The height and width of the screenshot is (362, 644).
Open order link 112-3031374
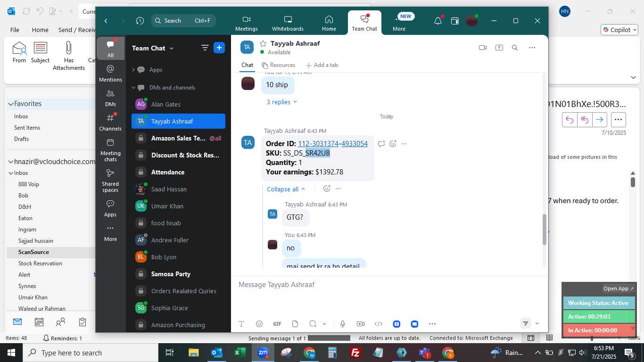click(x=318, y=144)
